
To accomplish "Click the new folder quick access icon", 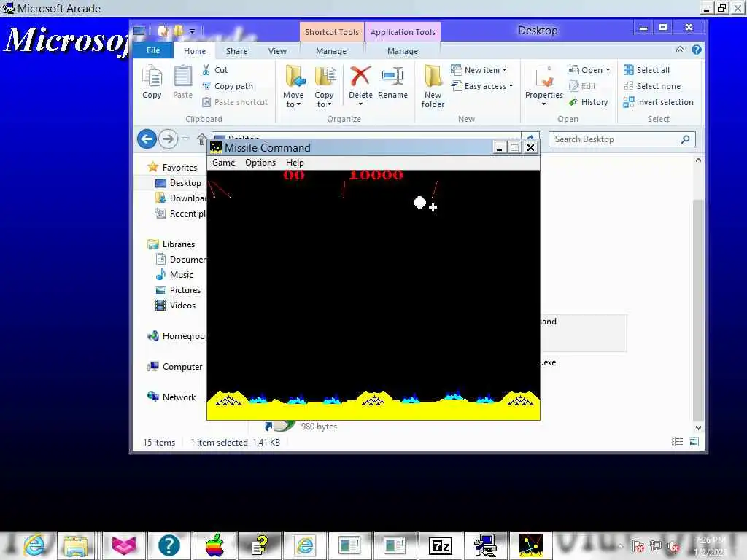I will (x=178, y=31).
